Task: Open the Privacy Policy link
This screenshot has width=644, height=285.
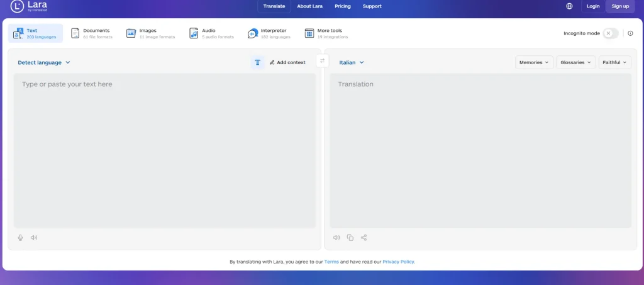Action: coord(398,262)
